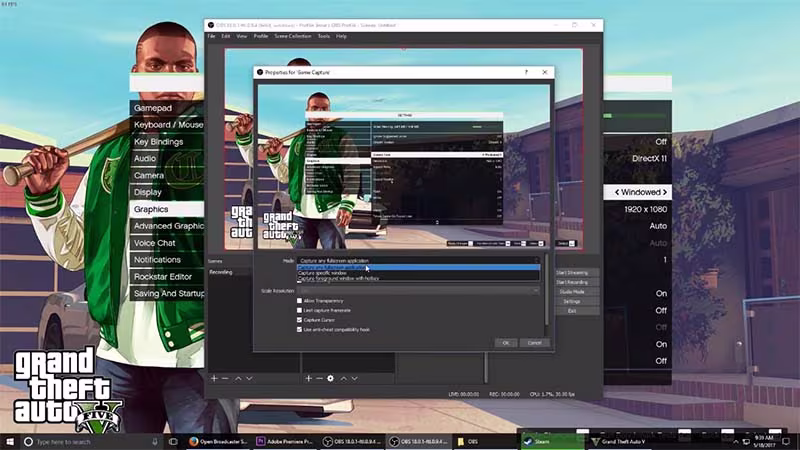Enable Limit capture framerate checkbox
The width and height of the screenshot is (800, 450).
(x=299, y=310)
